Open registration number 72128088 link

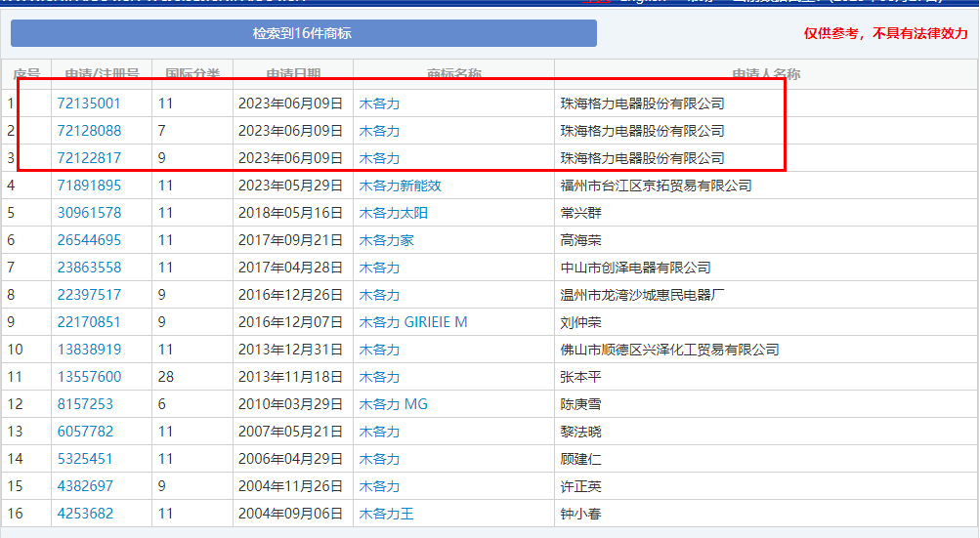pyautogui.click(x=89, y=131)
